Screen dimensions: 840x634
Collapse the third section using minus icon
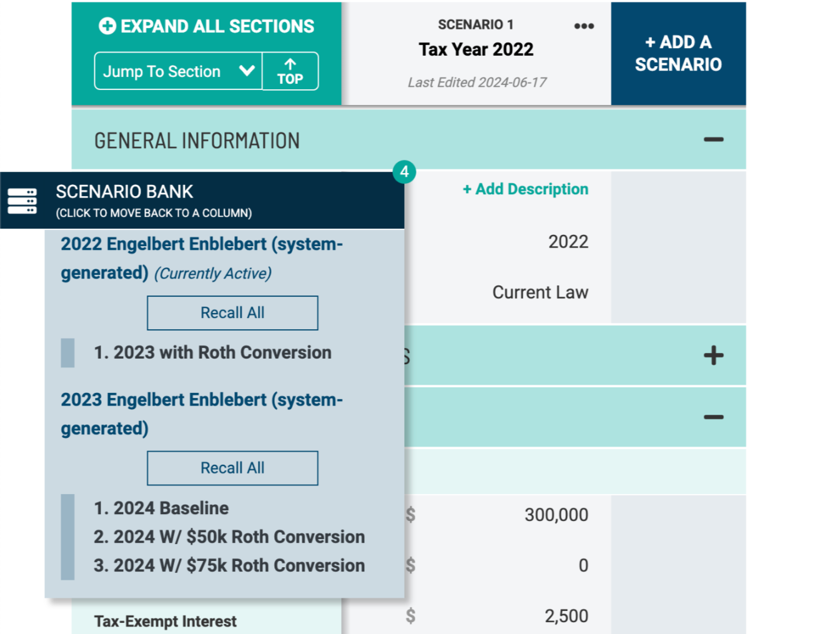(713, 417)
